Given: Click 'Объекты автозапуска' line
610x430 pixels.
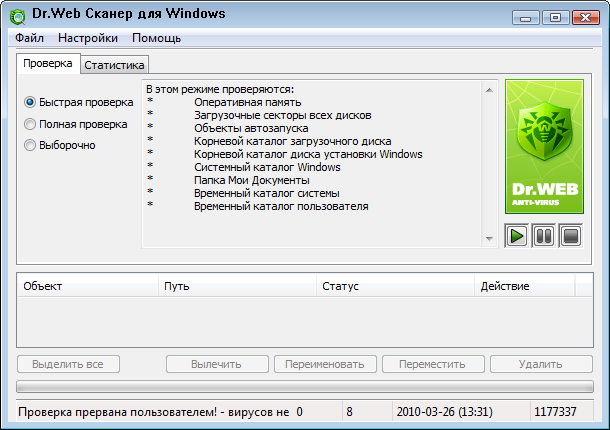Looking at the screenshot, I should (x=251, y=128).
